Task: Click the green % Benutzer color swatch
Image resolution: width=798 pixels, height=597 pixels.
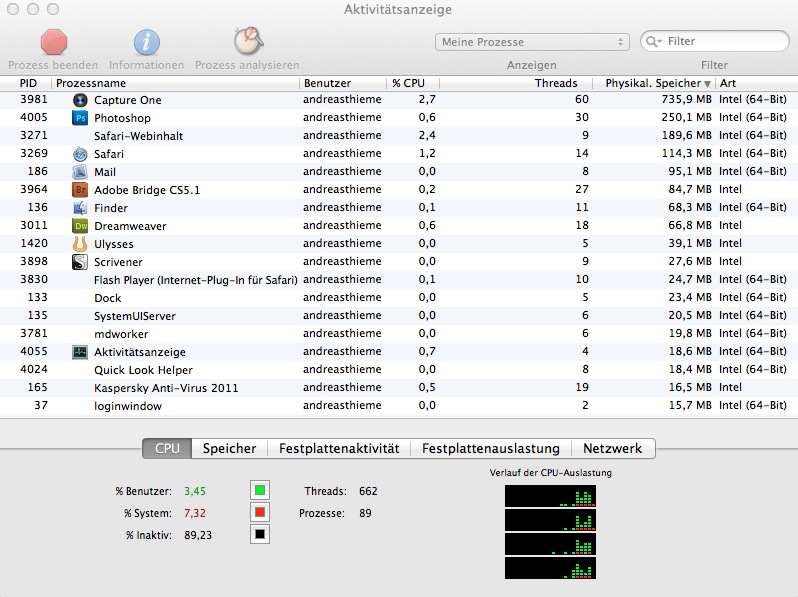Action: (x=260, y=491)
